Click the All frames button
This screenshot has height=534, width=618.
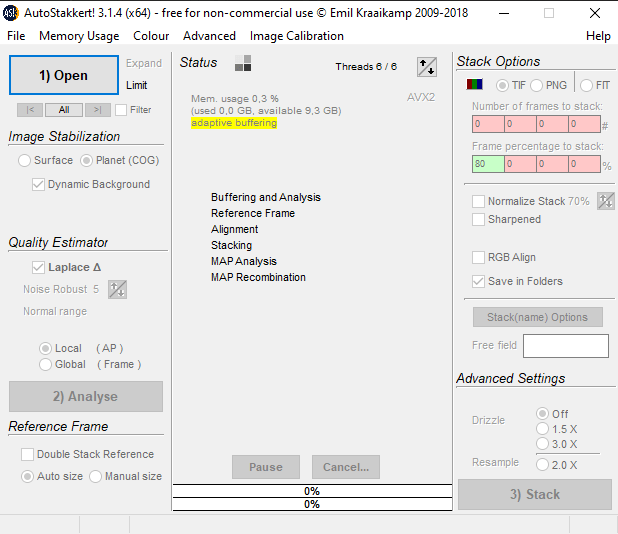(x=64, y=110)
